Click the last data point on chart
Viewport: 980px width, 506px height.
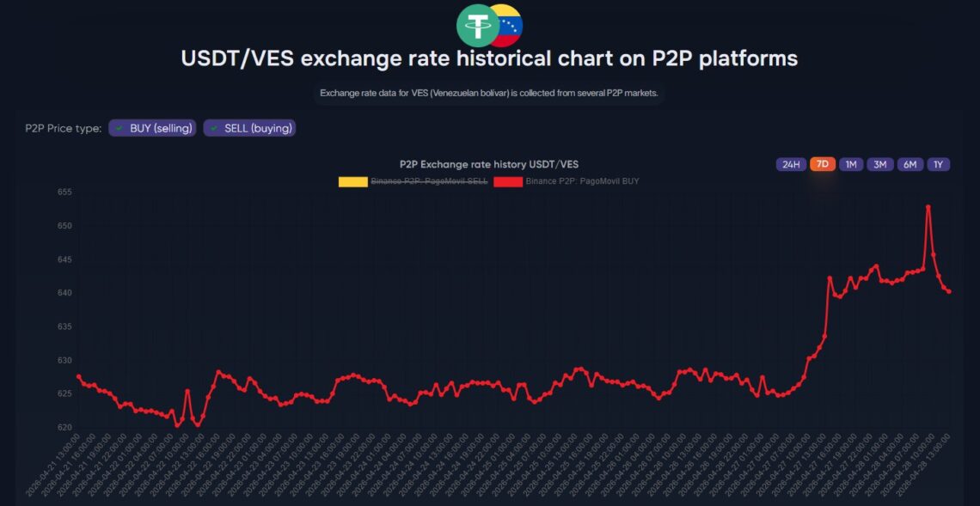coord(949,291)
